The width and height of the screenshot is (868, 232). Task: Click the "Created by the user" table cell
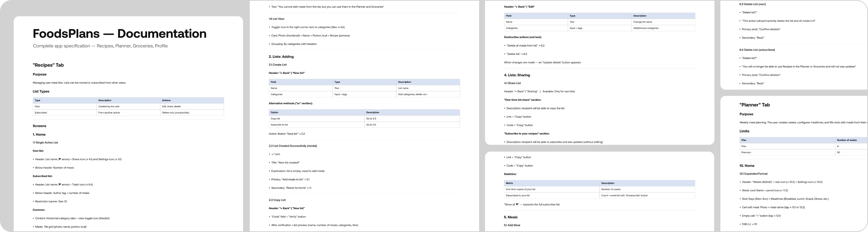[128, 106]
